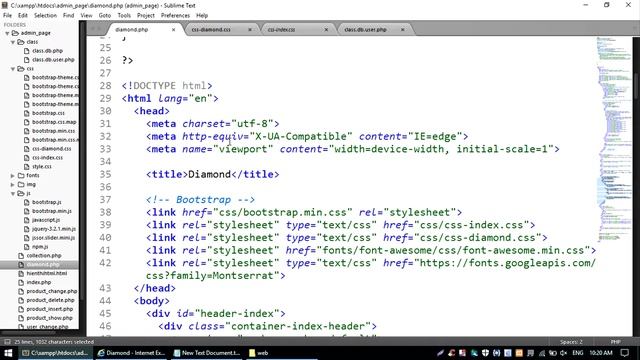Viewport: 640px width, 360px height.
Task: Open bootstrap.css.map in the sidebar
Action: 54,122
